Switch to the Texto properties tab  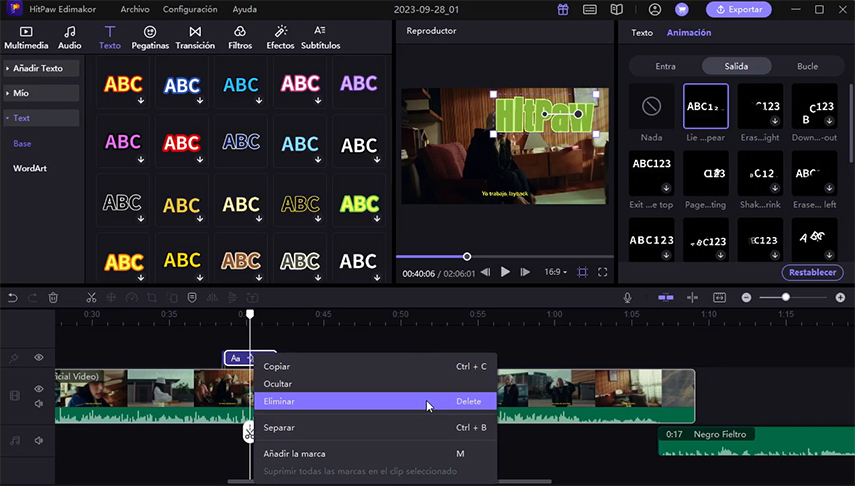642,33
